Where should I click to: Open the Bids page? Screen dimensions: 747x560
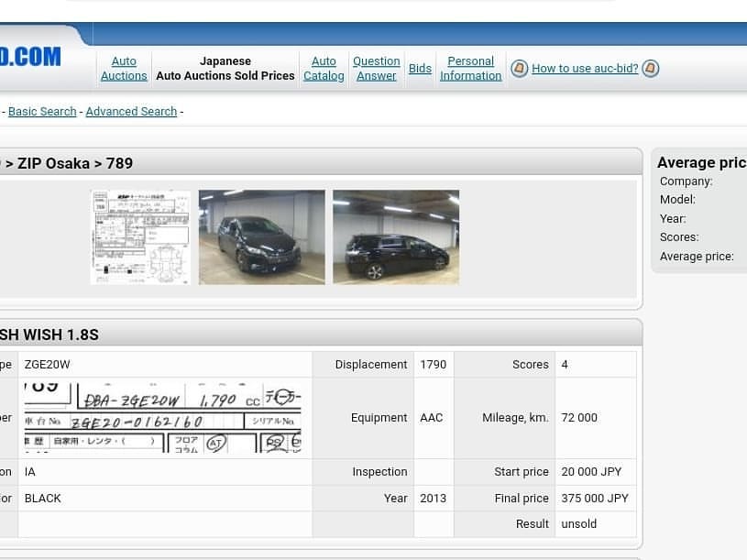(x=420, y=68)
